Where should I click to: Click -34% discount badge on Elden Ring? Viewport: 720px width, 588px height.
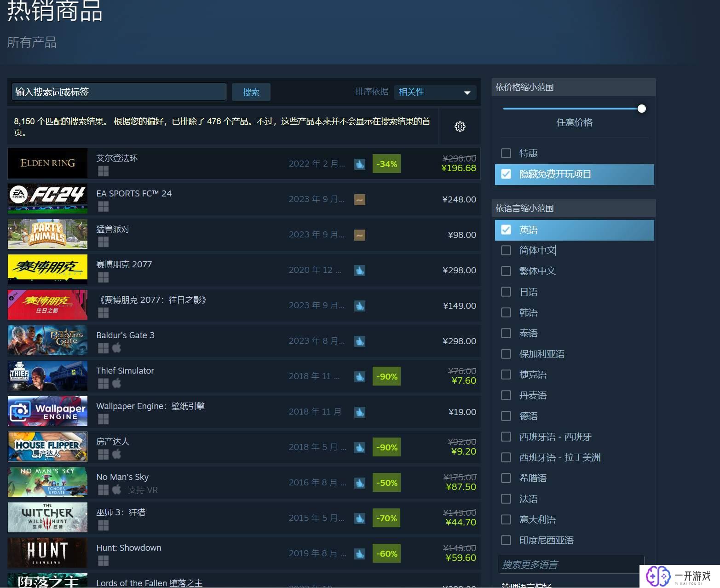386,164
